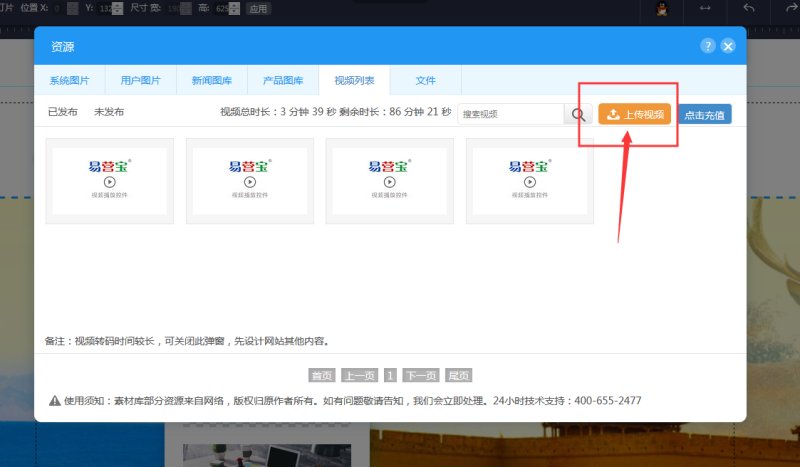Open the help question mark icon
This screenshot has height=467, width=800.
click(708, 46)
